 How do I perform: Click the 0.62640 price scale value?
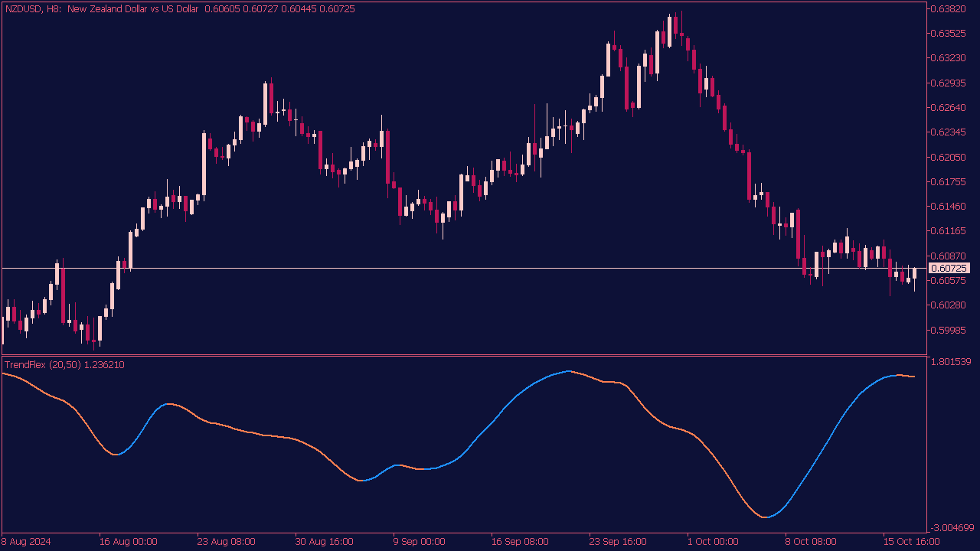click(949, 108)
